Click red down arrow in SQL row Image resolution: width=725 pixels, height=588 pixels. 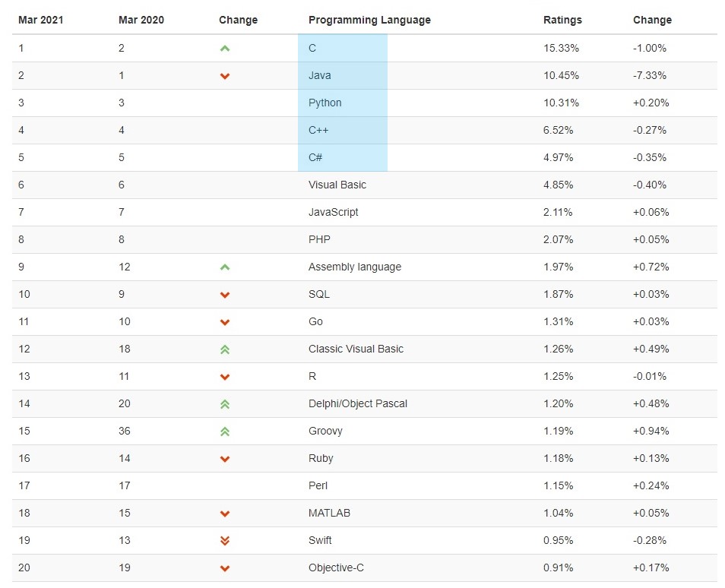(225, 295)
